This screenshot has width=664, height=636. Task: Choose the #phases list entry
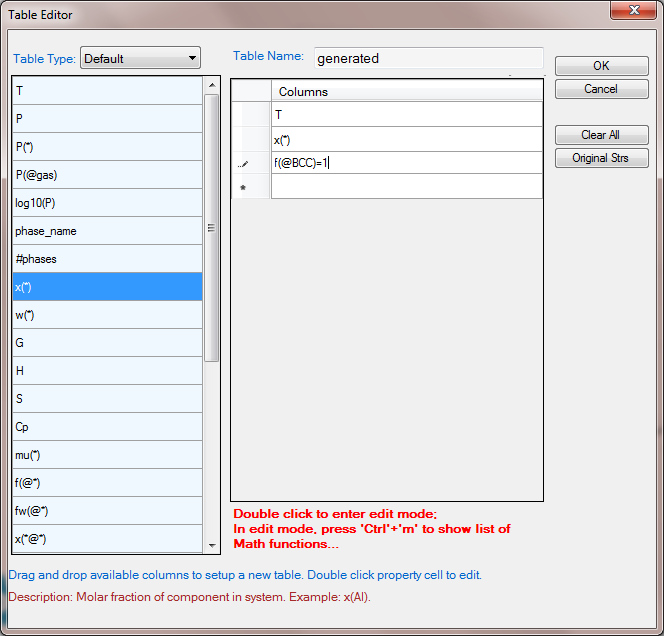(107, 259)
